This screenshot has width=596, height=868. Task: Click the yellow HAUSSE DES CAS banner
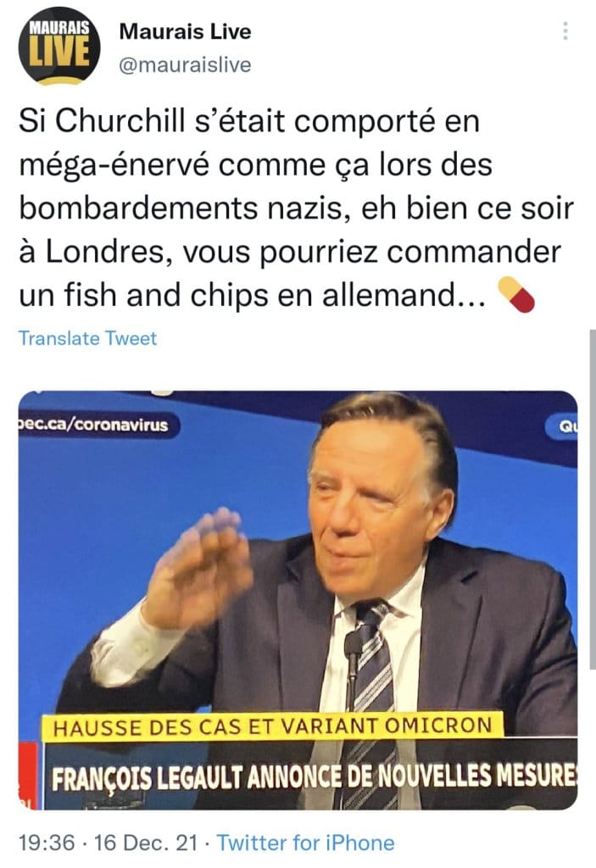click(272, 726)
